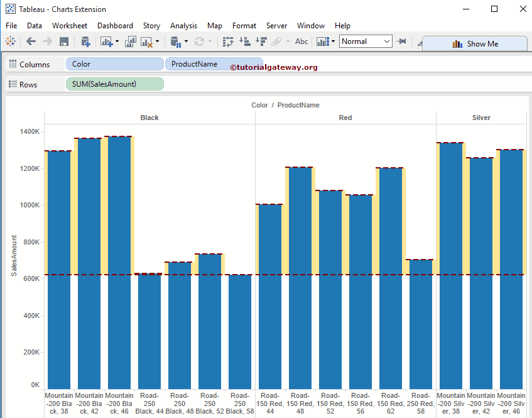This screenshot has width=532, height=418.
Task: Click the Show Me button
Action: tap(475, 44)
